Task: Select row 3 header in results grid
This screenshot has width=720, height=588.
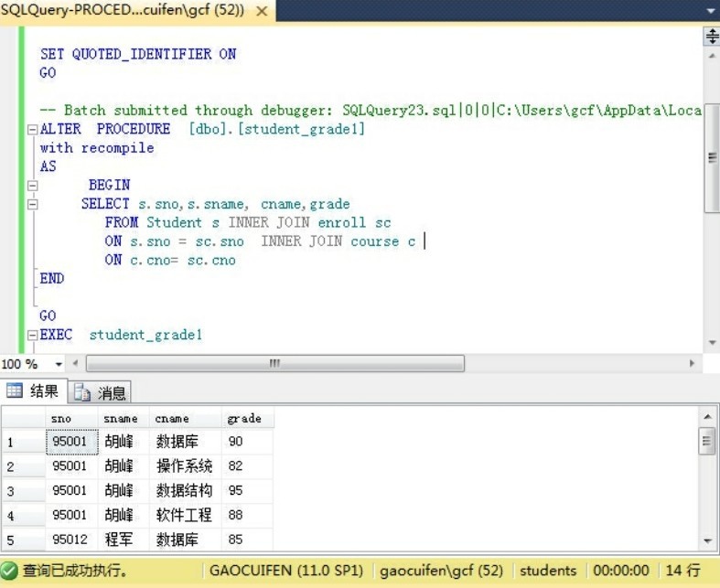Action: pos(22,491)
